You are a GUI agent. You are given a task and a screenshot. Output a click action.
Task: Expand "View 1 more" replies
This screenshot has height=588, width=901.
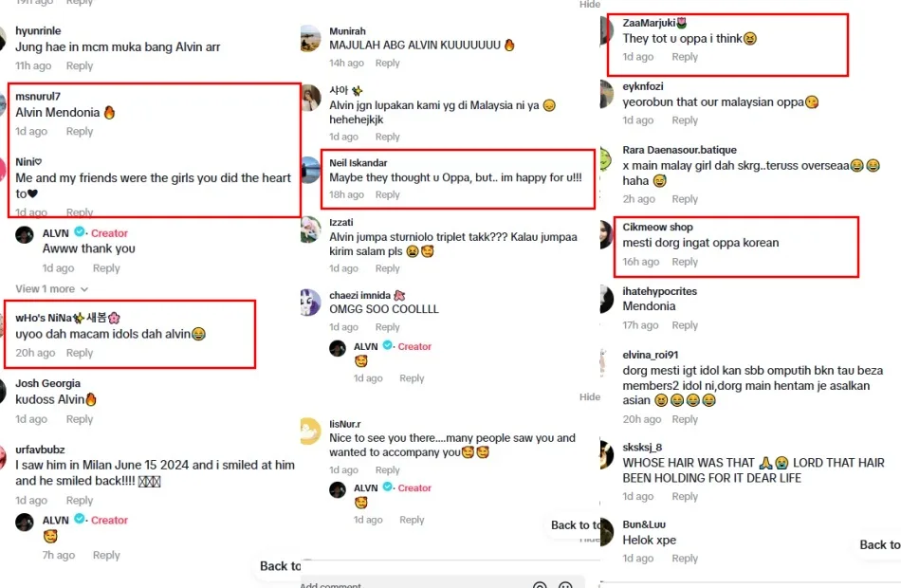[x=52, y=289]
